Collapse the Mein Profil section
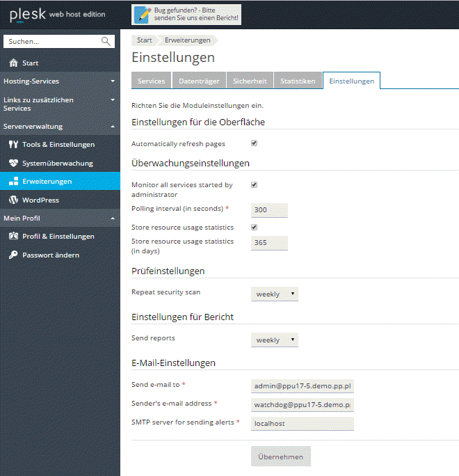This screenshot has width=459, height=476. (60, 218)
